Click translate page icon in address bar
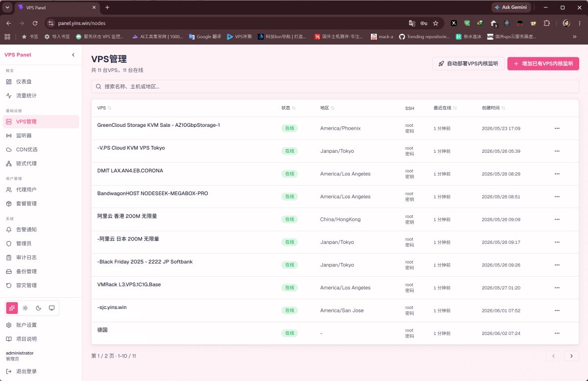This screenshot has height=381, width=588. (412, 23)
